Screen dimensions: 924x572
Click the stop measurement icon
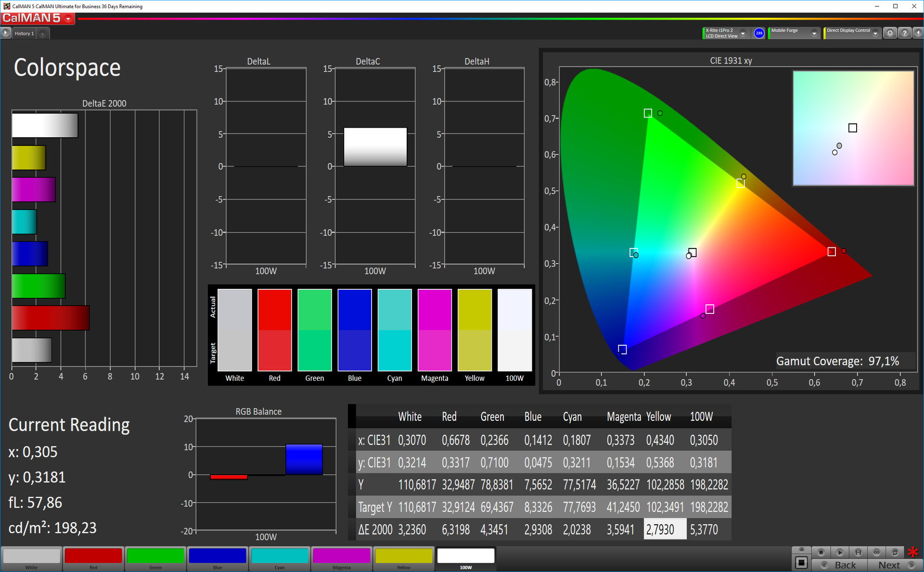coord(821,552)
